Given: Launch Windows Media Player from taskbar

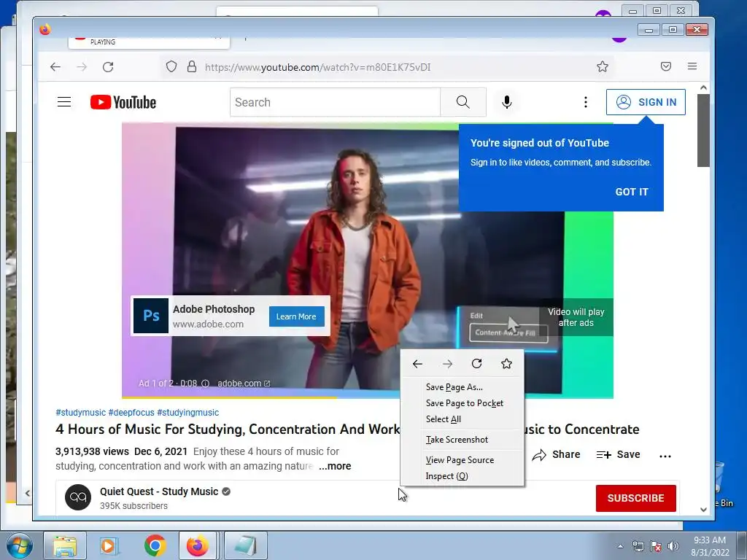Looking at the screenshot, I should [109, 545].
